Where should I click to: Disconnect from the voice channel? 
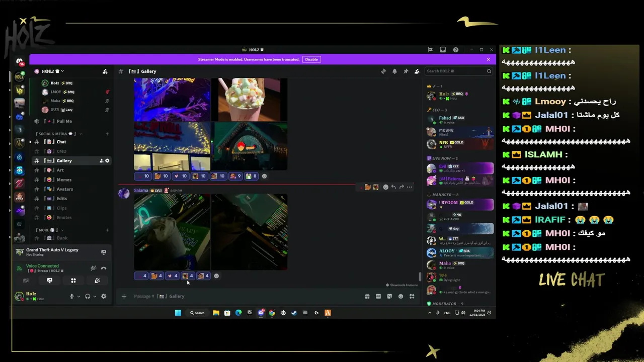click(104, 268)
